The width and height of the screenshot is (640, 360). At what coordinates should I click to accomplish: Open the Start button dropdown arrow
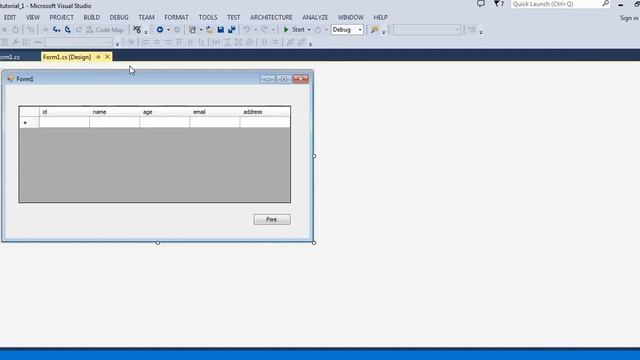pyautogui.click(x=309, y=30)
